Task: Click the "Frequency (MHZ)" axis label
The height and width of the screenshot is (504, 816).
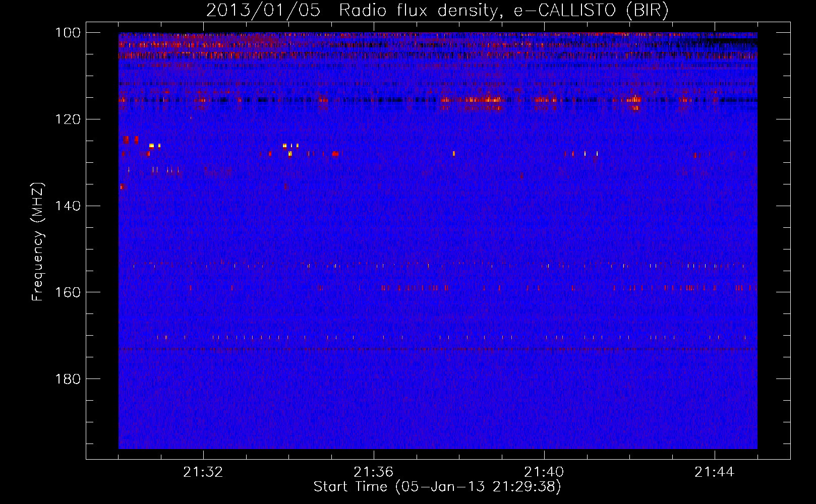Action: tap(38, 242)
